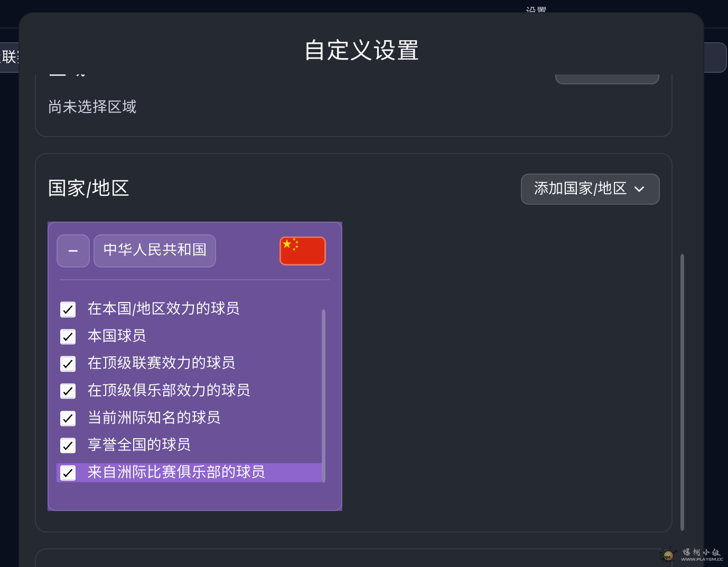Open the 添加国家/地区 dropdown
728x567 pixels.
(590, 189)
